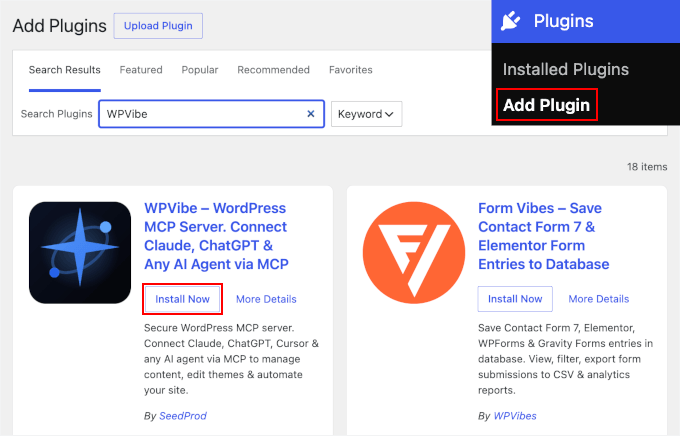Screen dimensions: 680x436
Task: View More Details for Form Vibes
Action: 598,299
